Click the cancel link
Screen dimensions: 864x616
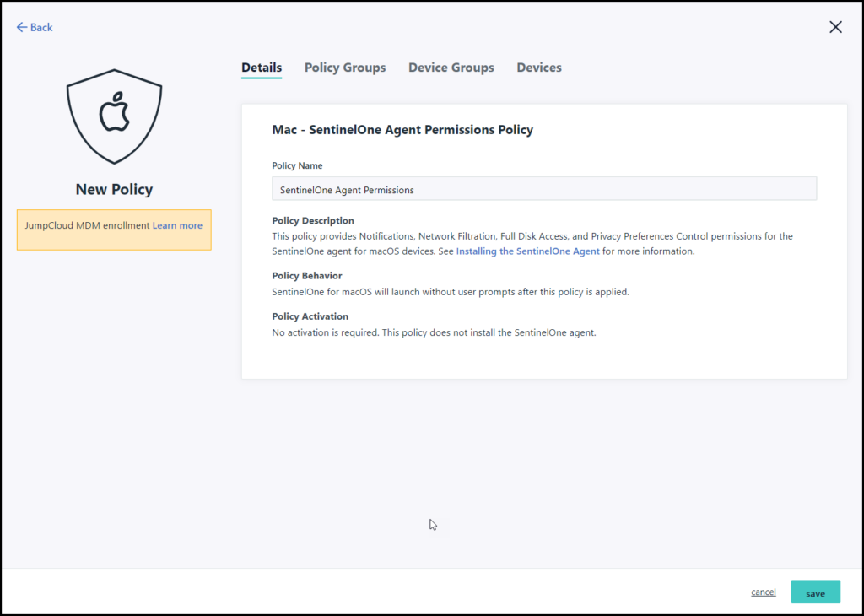(x=763, y=592)
